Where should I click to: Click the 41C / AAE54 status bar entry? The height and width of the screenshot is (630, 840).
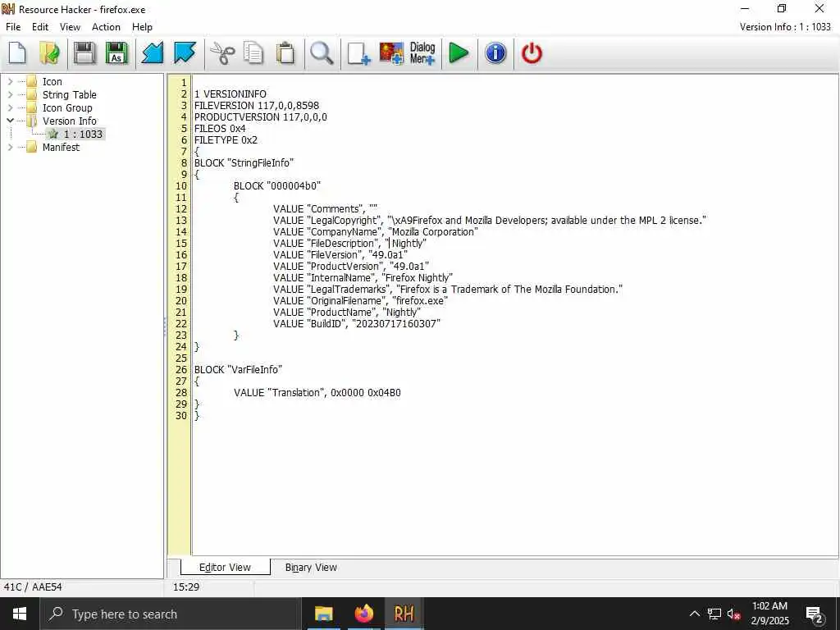tap(33, 587)
